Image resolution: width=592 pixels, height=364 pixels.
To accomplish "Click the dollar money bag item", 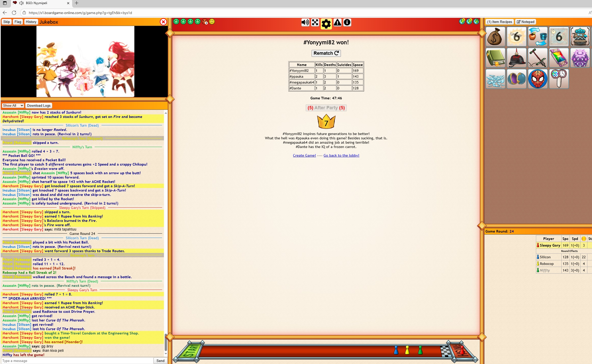I will pos(495,37).
